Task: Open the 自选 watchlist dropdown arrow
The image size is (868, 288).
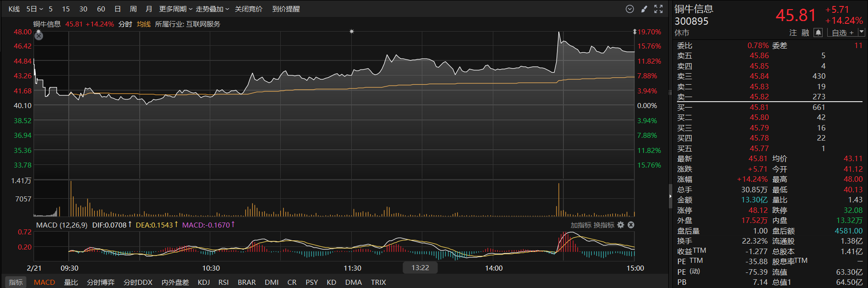Action: [862, 33]
